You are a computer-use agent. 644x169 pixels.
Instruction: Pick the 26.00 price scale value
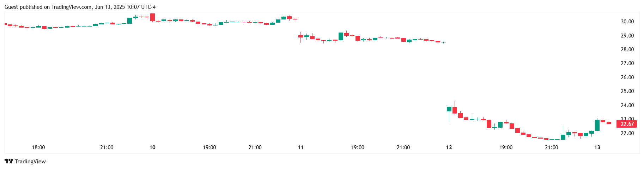pyautogui.click(x=627, y=77)
